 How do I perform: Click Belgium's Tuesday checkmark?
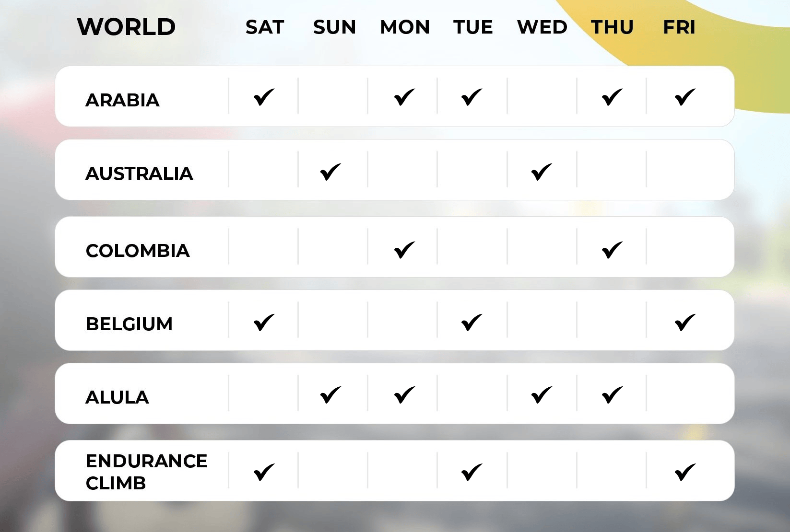472,322
